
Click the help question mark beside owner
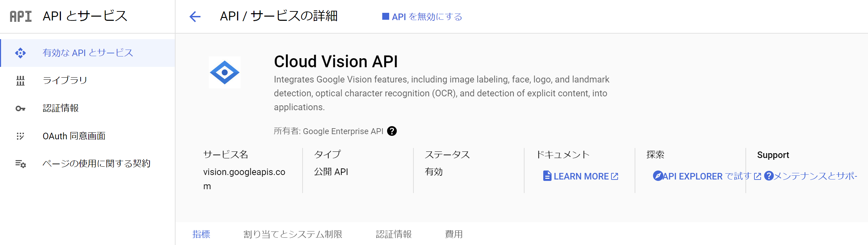pyautogui.click(x=392, y=131)
